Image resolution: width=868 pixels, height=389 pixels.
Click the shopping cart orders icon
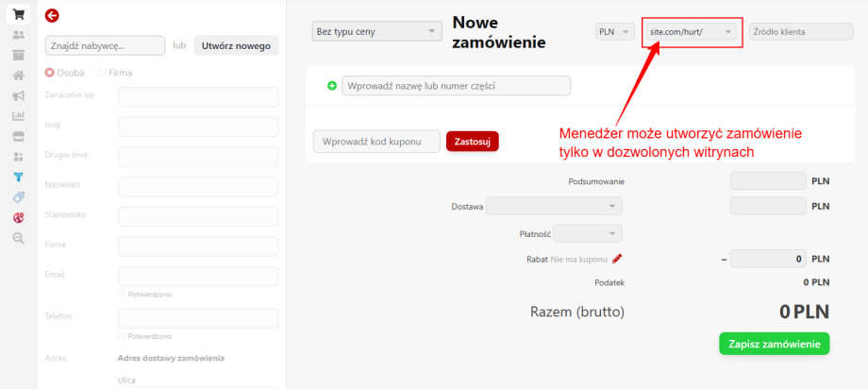[18, 14]
